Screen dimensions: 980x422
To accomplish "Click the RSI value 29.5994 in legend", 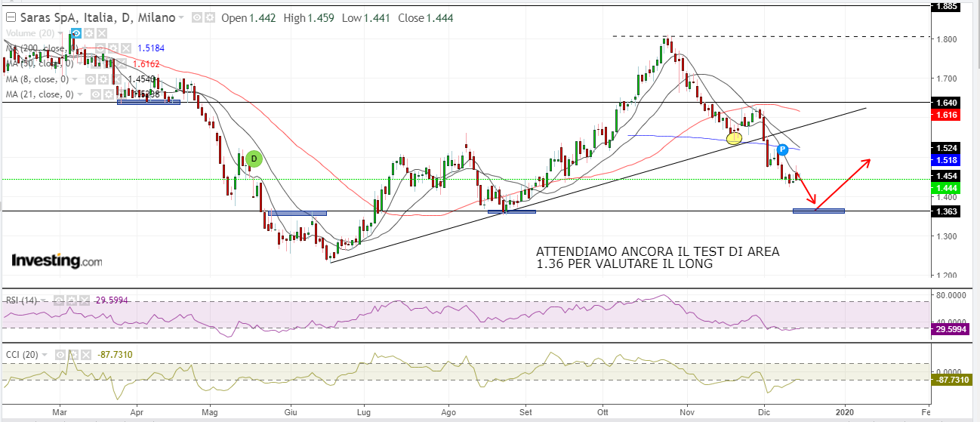I will pyautogui.click(x=112, y=300).
